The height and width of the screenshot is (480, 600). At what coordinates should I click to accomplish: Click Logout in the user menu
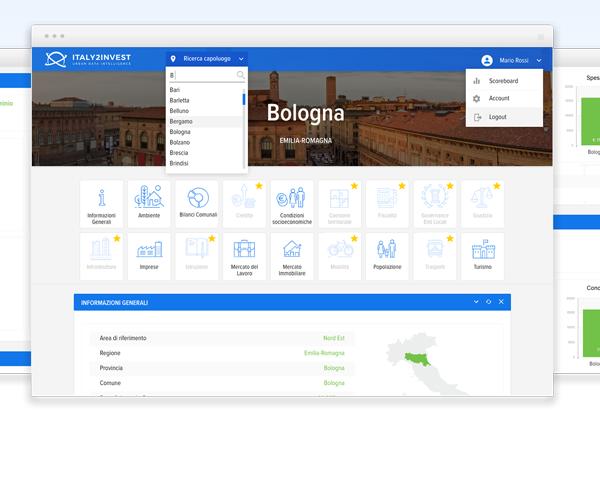tap(497, 117)
